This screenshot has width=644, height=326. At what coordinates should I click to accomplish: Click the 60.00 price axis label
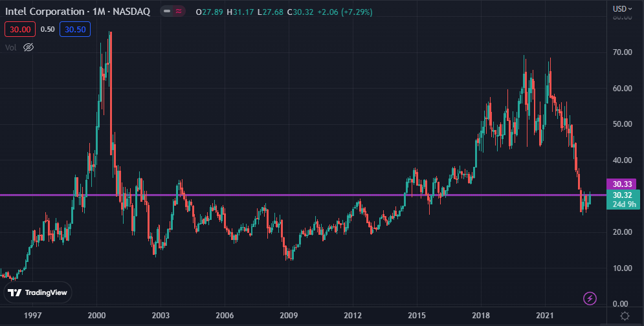point(623,88)
